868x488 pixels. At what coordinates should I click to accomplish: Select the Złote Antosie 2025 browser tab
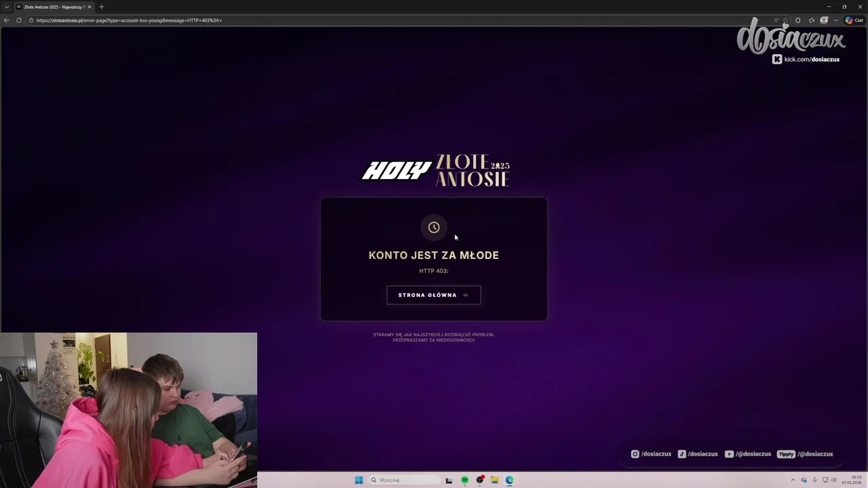tap(54, 7)
